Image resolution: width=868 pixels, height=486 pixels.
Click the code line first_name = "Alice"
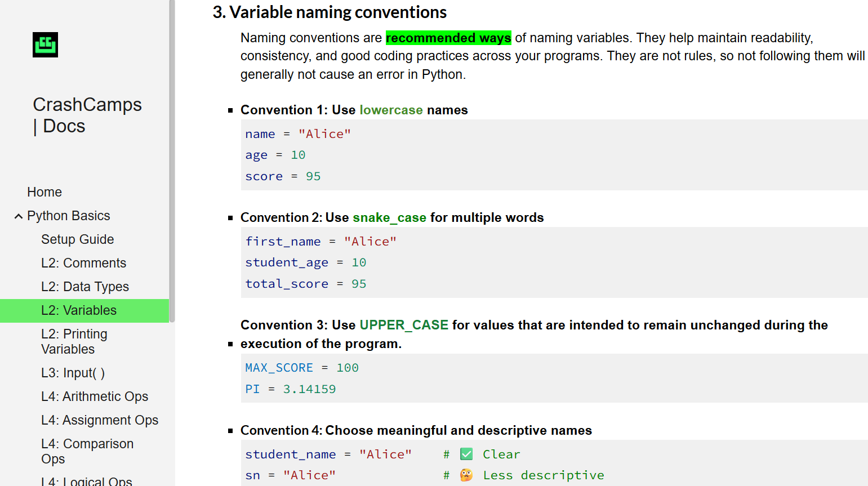[321, 242]
